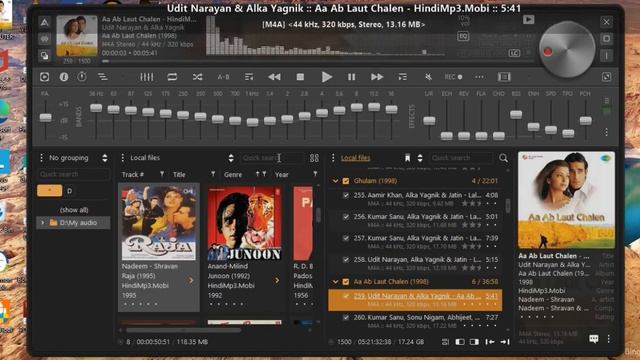The width and height of the screenshot is (640, 360).
Task: Skip to the previous track
Action: [x=274, y=77]
